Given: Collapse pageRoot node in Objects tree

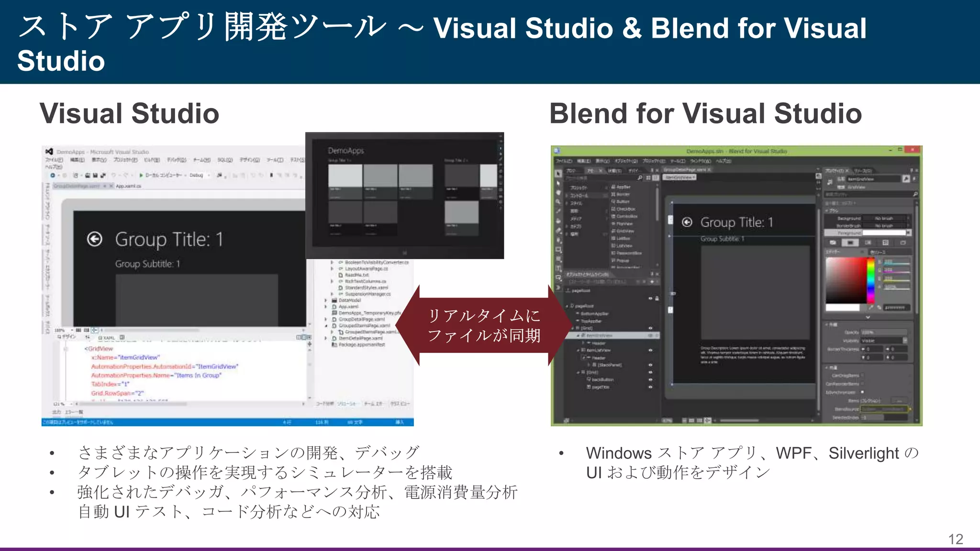Looking at the screenshot, I should click(567, 306).
